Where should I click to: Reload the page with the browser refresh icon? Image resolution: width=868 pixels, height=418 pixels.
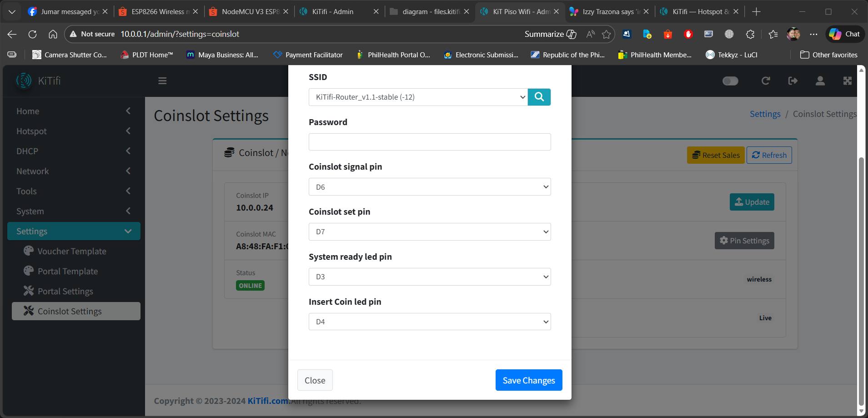tap(32, 34)
